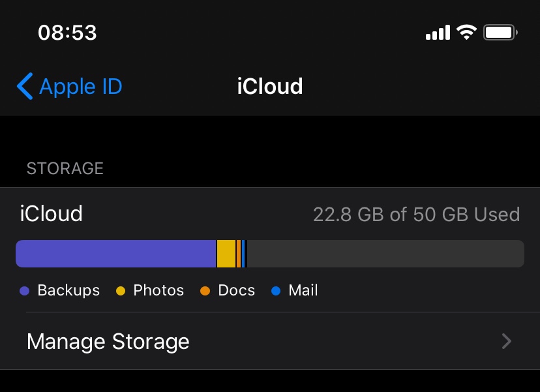Select the Backups legend label

tap(68, 290)
